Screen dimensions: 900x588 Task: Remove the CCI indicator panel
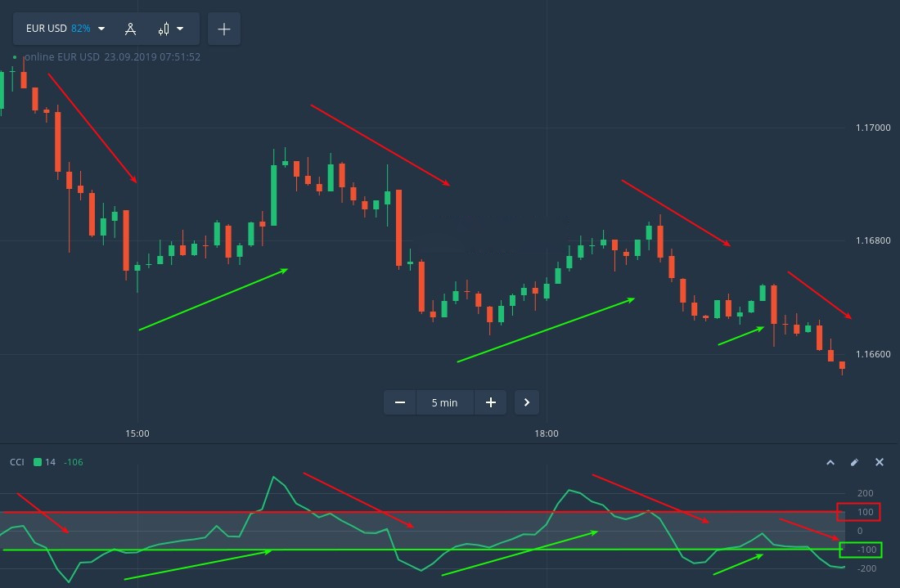coord(880,462)
